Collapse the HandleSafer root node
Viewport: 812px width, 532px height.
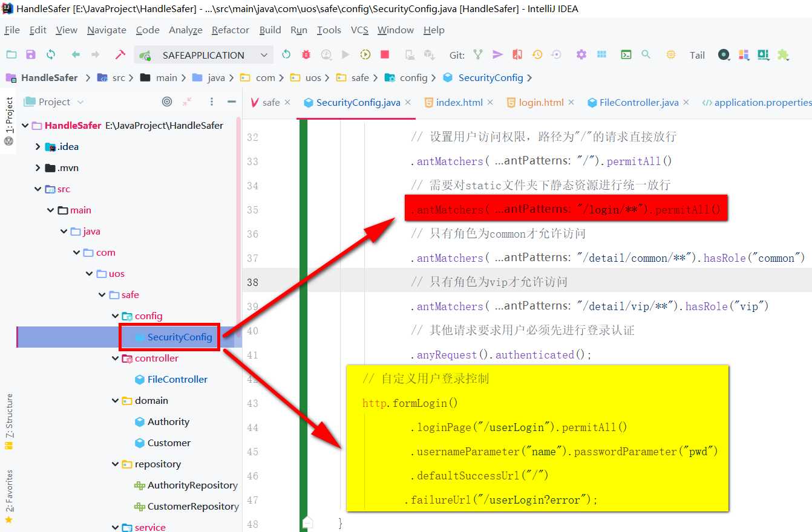[25, 126]
